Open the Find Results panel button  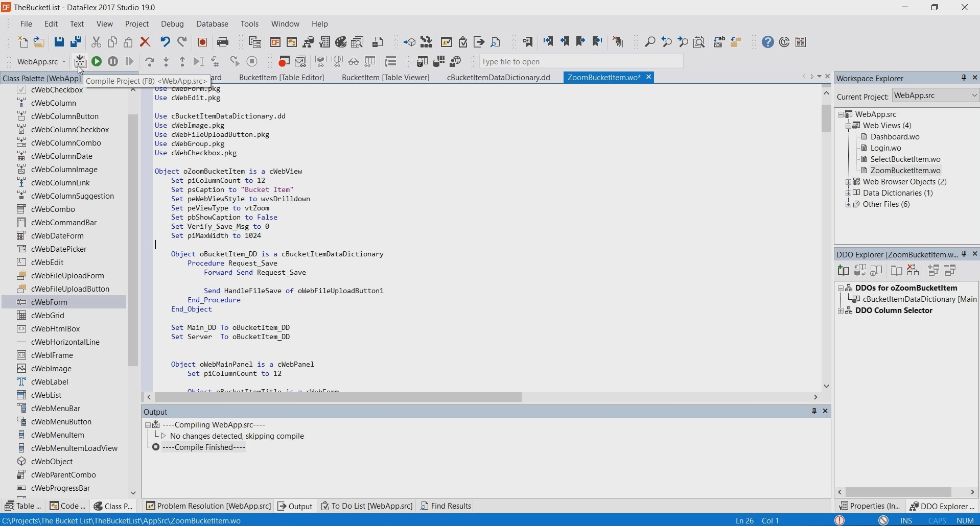pos(446,507)
